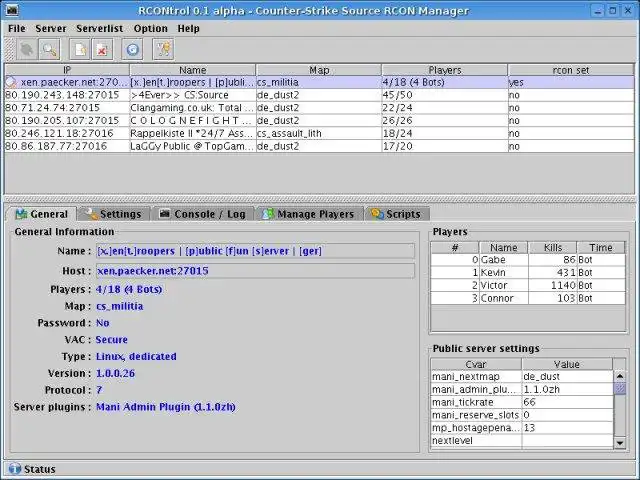Viewport: 640px width, 480px height.
Task: Click the blue refresh toolbar icon
Action: click(x=132, y=49)
